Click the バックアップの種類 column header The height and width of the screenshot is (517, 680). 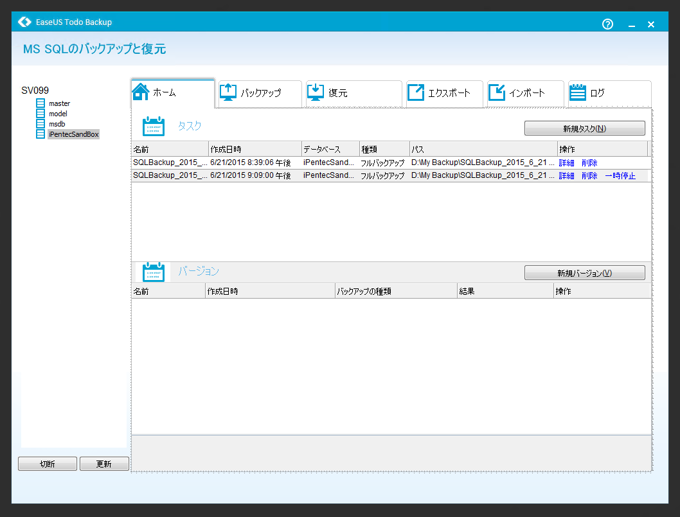tap(396, 291)
